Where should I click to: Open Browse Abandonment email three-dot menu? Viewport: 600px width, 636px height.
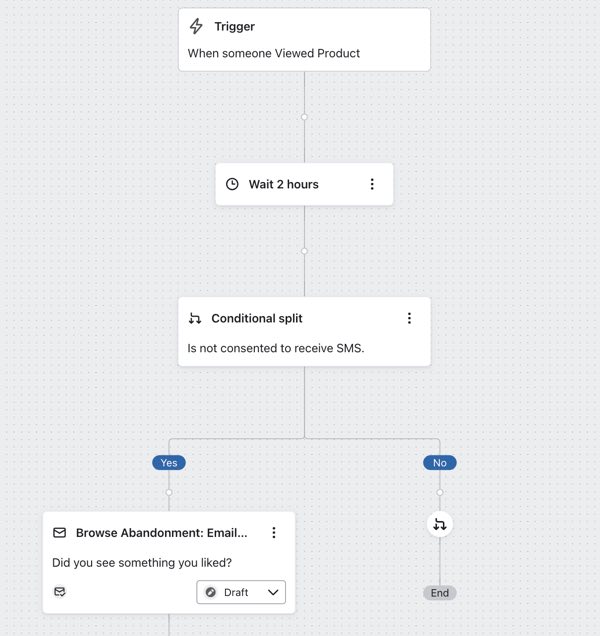pyautogui.click(x=274, y=533)
